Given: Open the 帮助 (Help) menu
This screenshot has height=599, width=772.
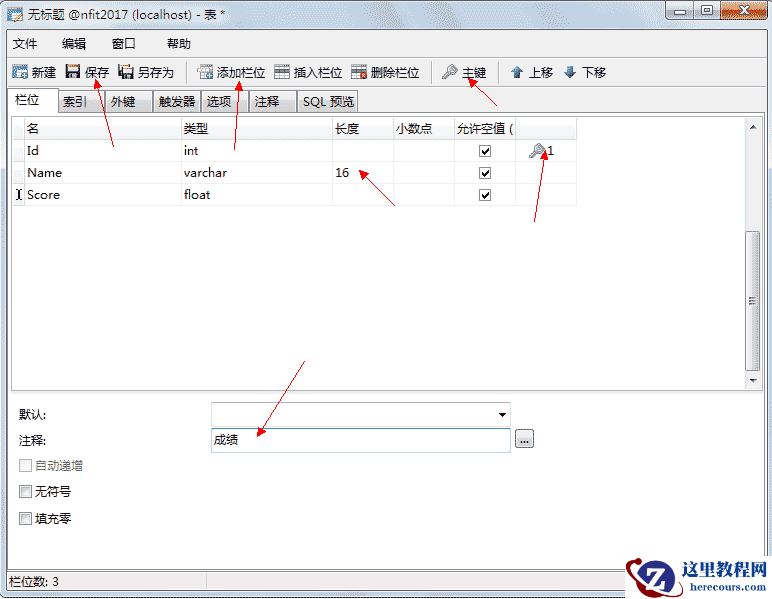Looking at the screenshot, I should (179, 44).
